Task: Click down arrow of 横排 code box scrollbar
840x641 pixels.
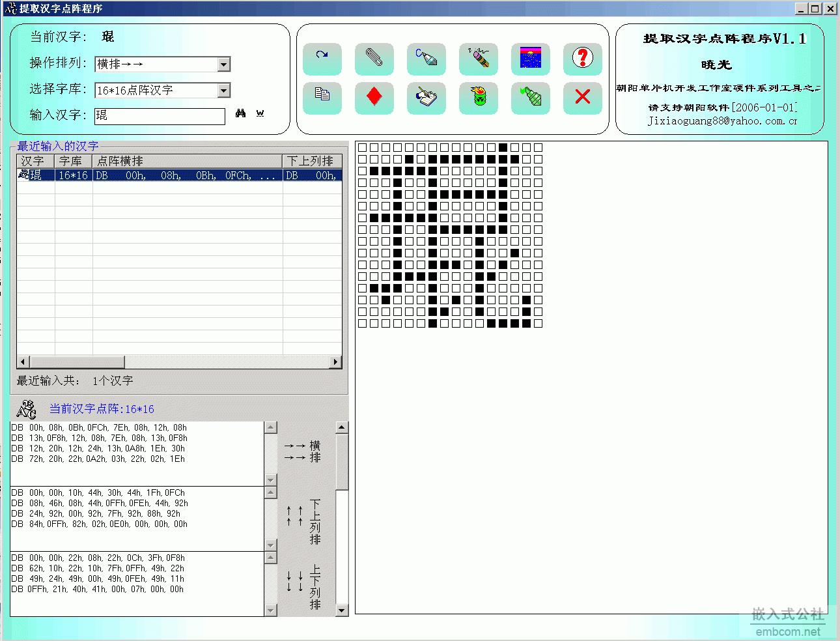Action: click(x=271, y=480)
